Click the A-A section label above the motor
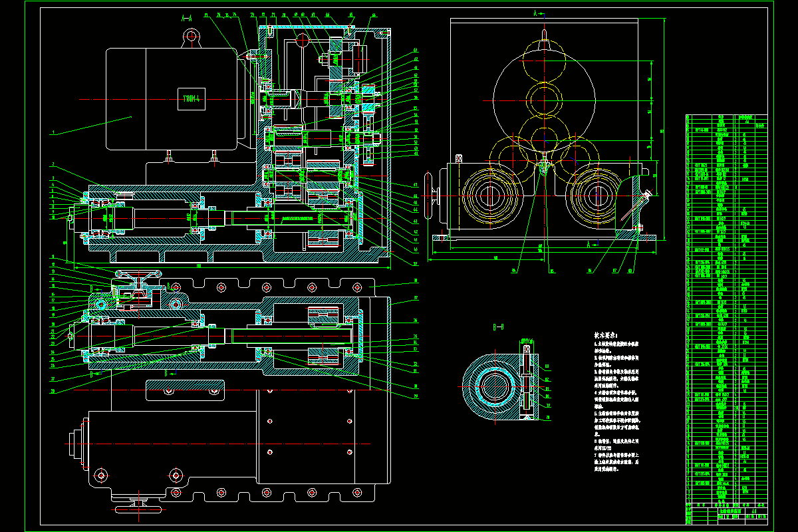Screen dimensions: 798x532 click(187, 18)
